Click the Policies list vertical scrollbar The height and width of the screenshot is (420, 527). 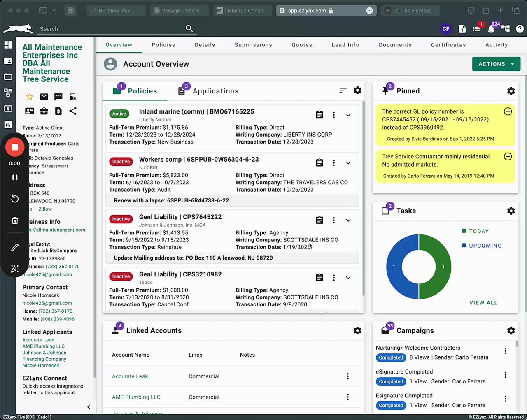[x=363, y=197]
